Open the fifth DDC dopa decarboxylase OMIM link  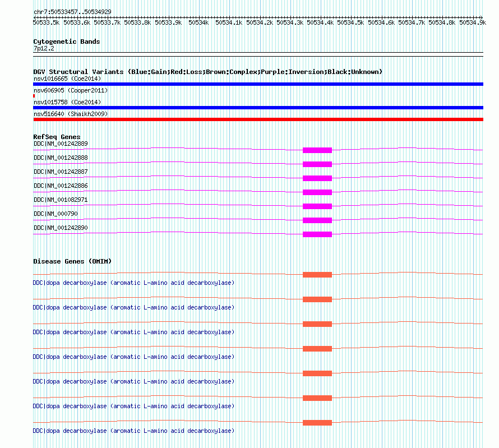pos(133,381)
